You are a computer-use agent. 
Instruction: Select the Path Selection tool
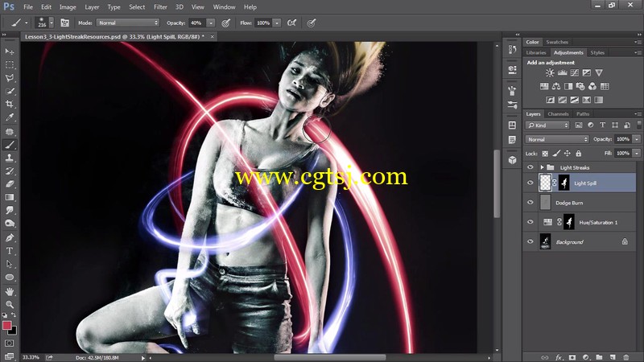click(10, 264)
